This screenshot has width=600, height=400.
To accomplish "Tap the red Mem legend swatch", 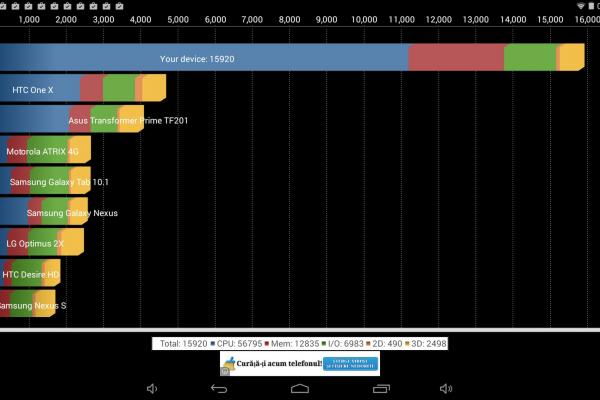I will (267, 343).
